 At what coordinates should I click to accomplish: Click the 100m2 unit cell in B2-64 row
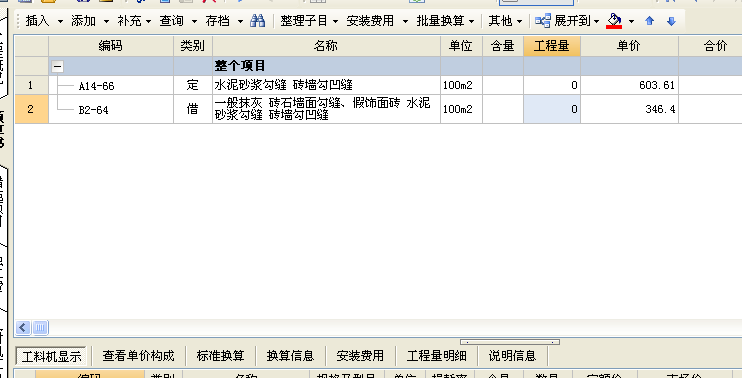click(x=461, y=109)
